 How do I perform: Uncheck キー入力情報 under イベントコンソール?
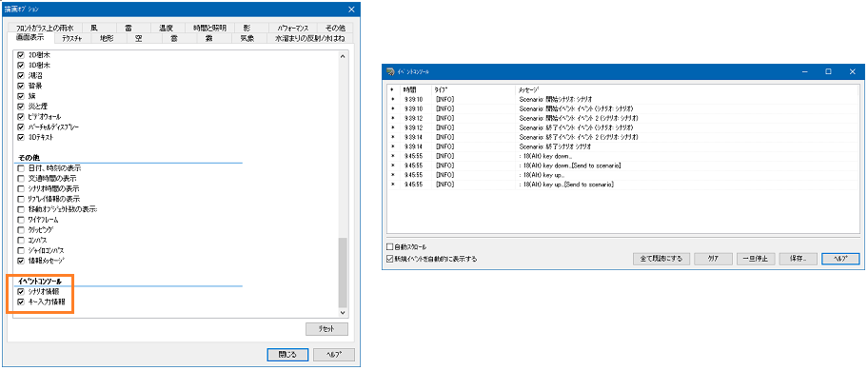(21, 302)
